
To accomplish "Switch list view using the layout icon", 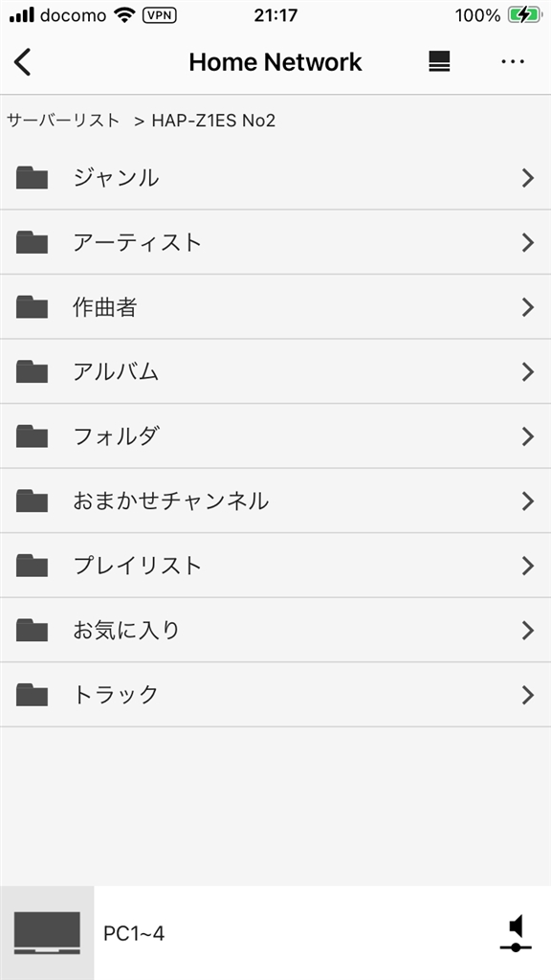I will (439, 62).
